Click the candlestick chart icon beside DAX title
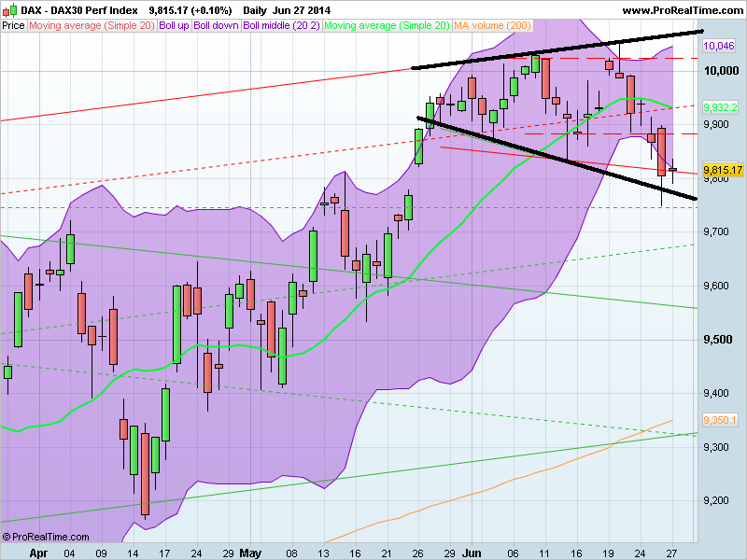Image resolution: width=747 pixels, height=560 pixels. 10,10
